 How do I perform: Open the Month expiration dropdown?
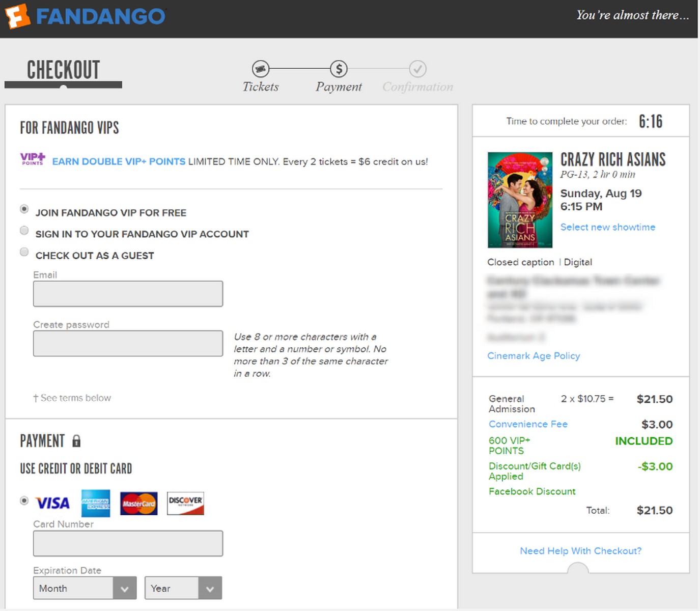click(84, 588)
